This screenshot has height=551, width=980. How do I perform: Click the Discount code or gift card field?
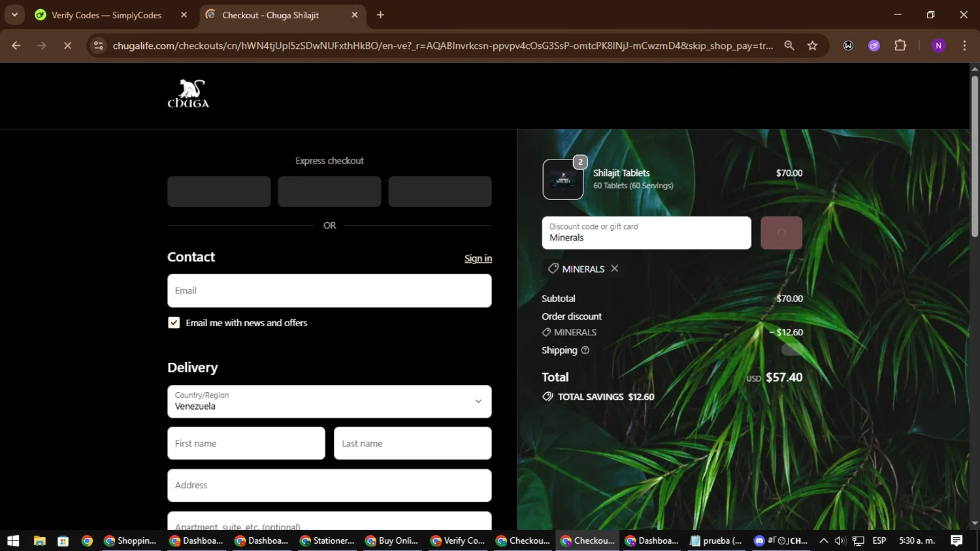click(646, 233)
